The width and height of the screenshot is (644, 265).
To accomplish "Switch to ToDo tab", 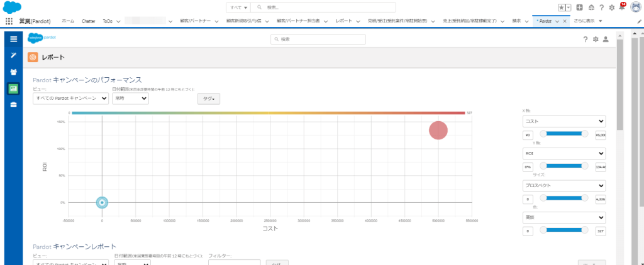I will point(108,21).
